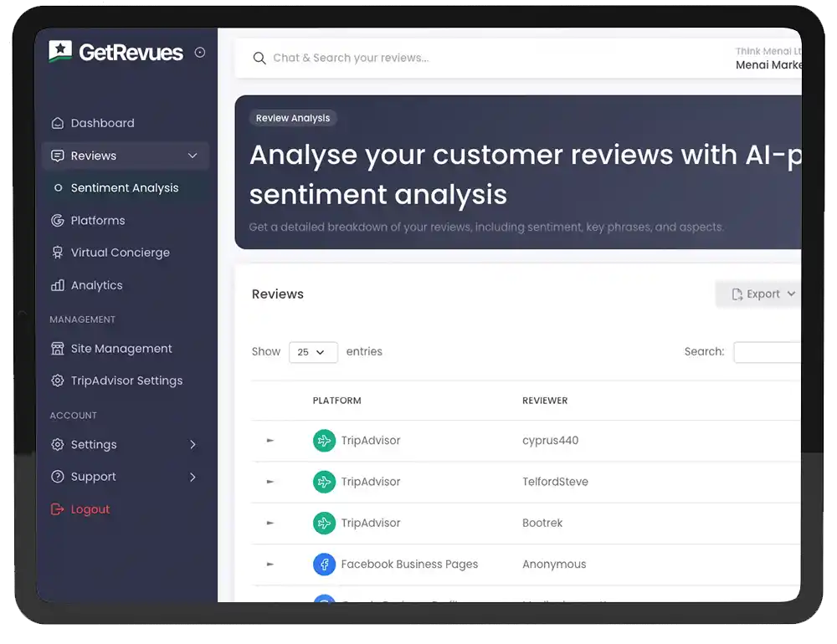
Task: Open Site Management page
Action: point(121,349)
